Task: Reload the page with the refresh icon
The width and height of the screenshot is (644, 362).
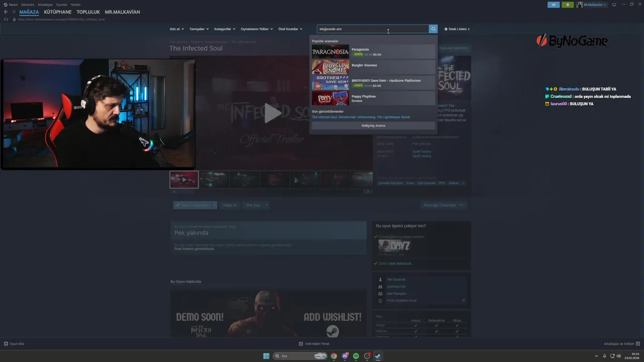Action: tap(6, 19)
